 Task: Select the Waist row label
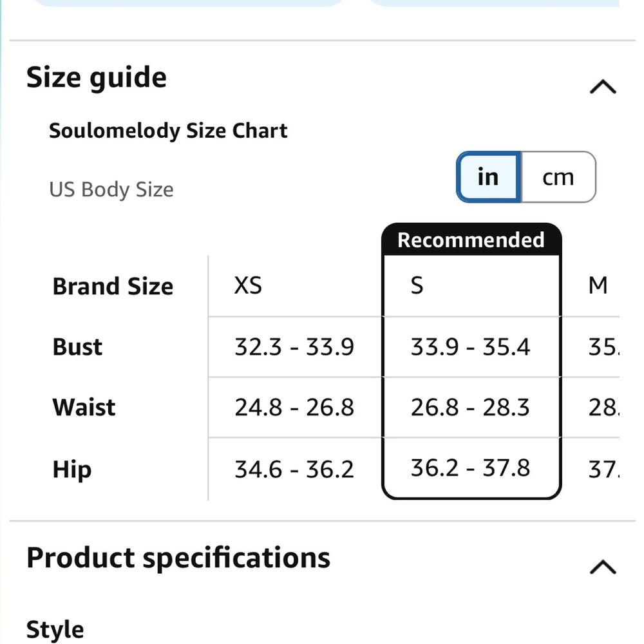pos(84,408)
